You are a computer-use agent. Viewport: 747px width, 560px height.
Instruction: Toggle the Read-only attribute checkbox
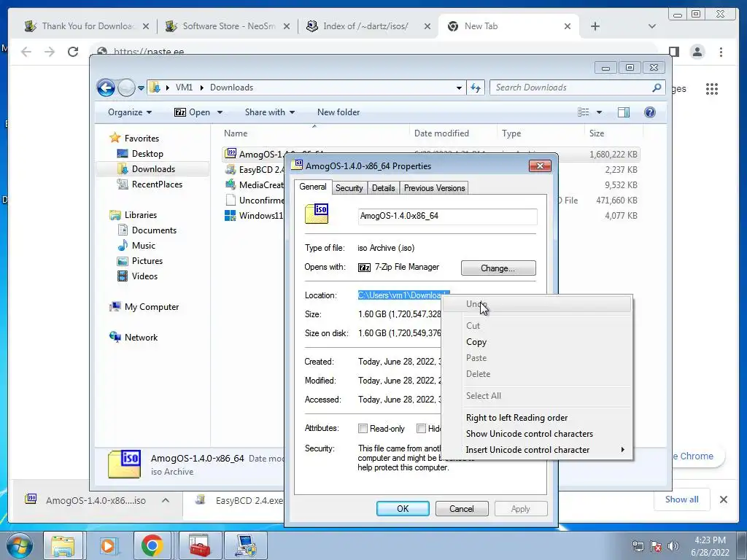(x=363, y=429)
